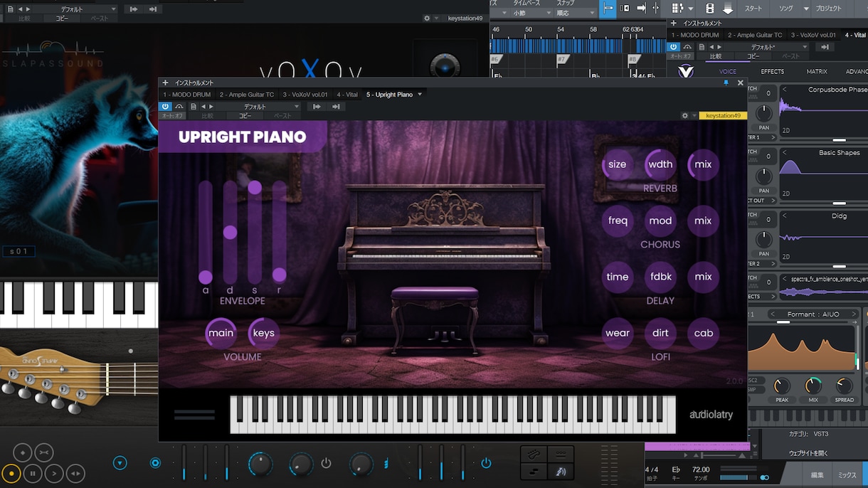Expand dropdown arrow beside 5 - Upright Piano tab
This screenshot has height=488, width=868.
420,95
